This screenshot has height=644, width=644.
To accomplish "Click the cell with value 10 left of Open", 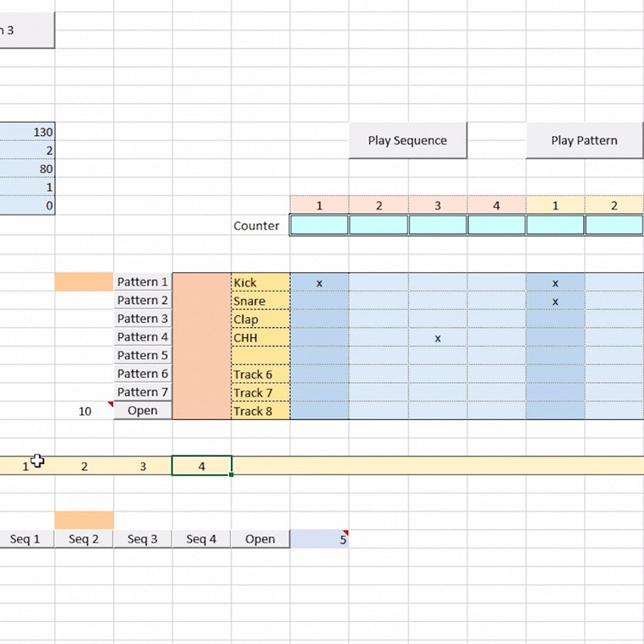I will [x=85, y=412].
